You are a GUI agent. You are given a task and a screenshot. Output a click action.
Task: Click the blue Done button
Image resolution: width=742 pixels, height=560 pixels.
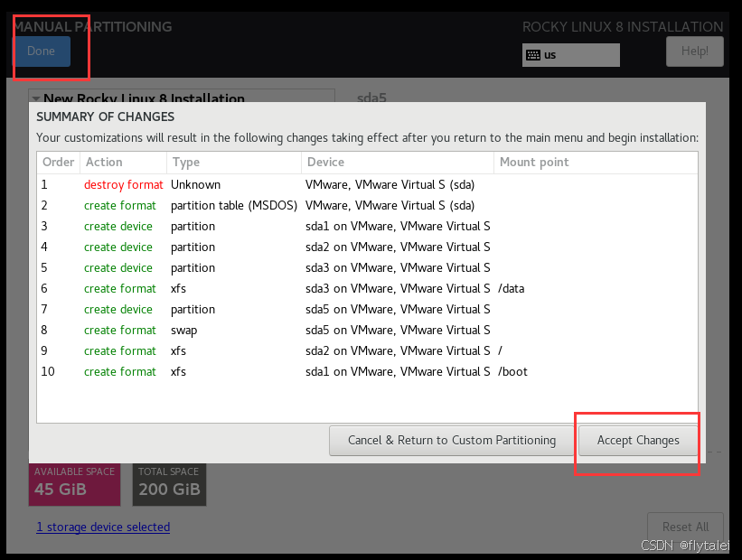(42, 51)
